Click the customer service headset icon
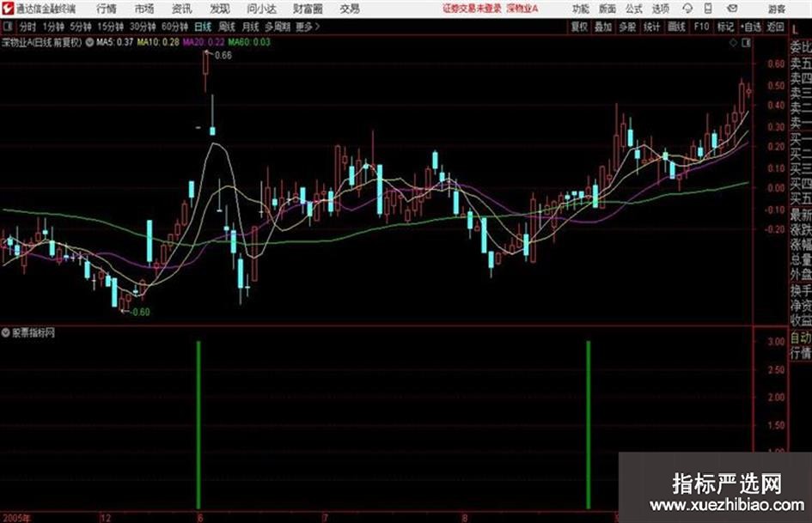Image resolution: width=812 pixels, height=523 pixels. [687, 9]
